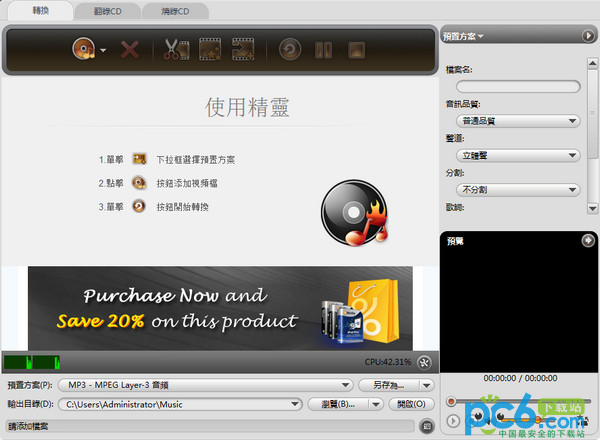Click the 開啟(O) button
Screen dimensions: 600x440
pos(411,404)
